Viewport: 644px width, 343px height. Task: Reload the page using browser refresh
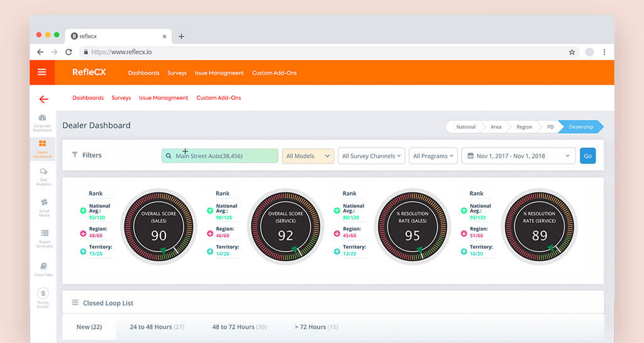click(x=69, y=52)
